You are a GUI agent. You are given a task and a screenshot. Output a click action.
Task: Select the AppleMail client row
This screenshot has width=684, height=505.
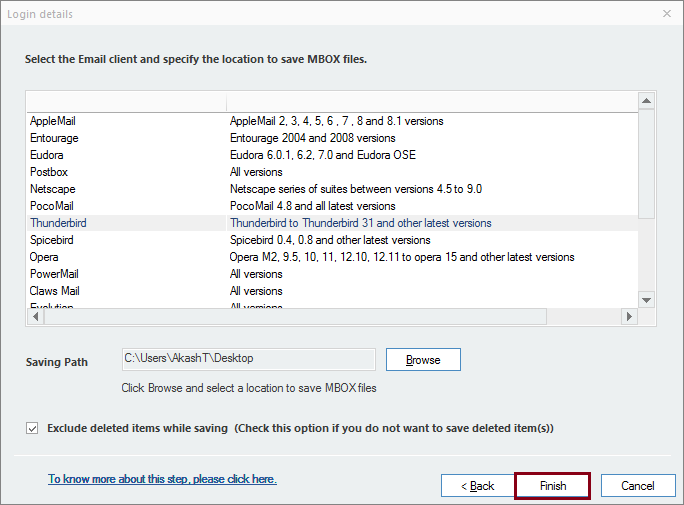tap(332, 121)
